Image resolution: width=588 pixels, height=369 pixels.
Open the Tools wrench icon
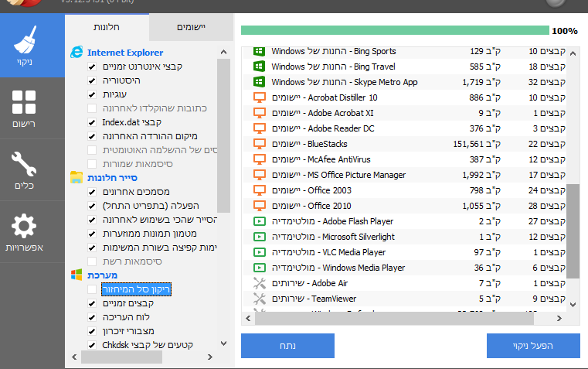pos(24,164)
